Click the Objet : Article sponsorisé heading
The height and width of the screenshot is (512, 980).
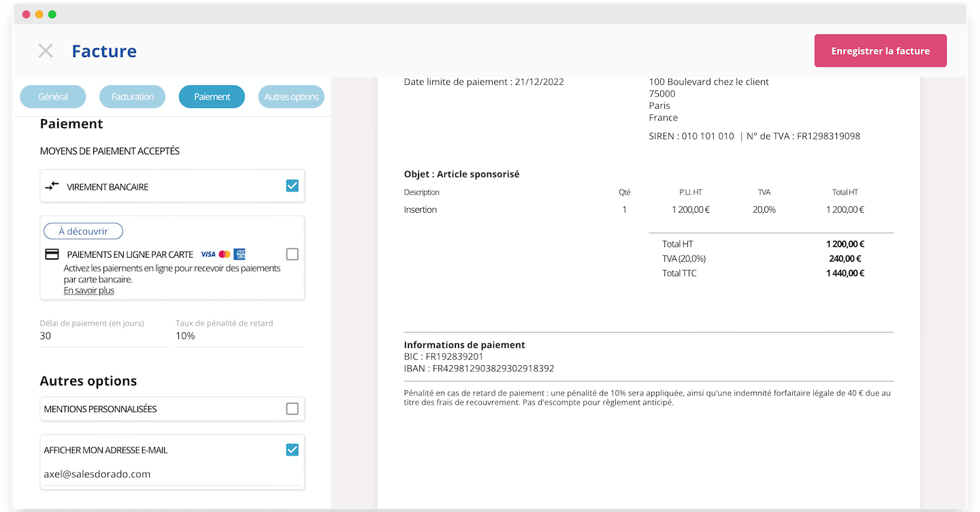pyautogui.click(x=461, y=174)
